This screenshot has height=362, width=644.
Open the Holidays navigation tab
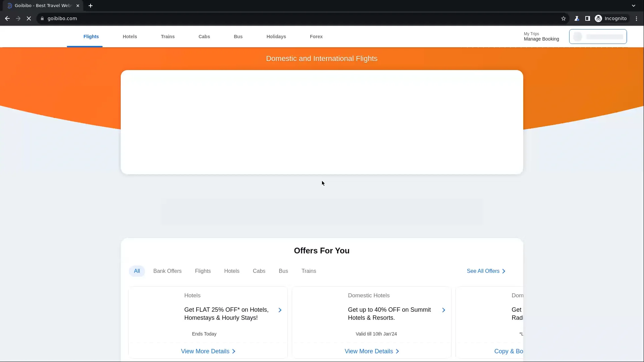[276, 37]
